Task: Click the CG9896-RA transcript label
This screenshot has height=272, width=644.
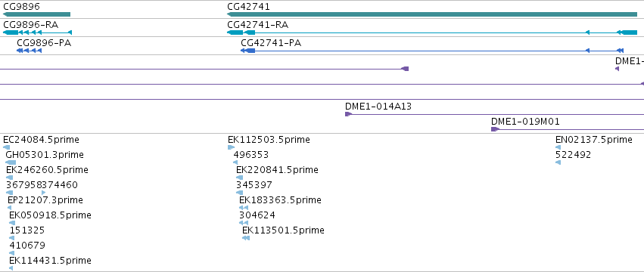Action: coord(30,25)
